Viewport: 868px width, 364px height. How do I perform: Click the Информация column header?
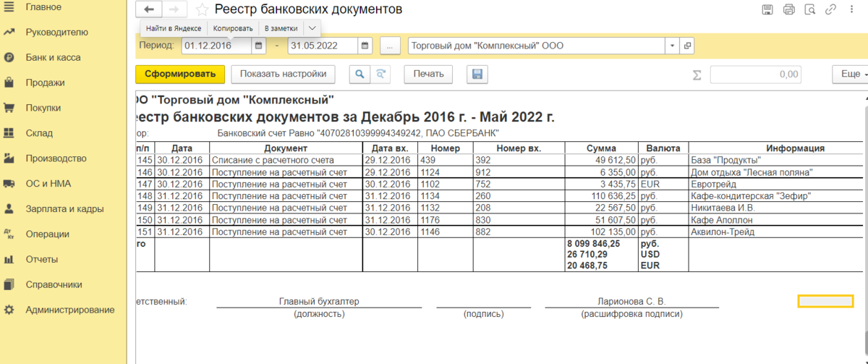796,148
